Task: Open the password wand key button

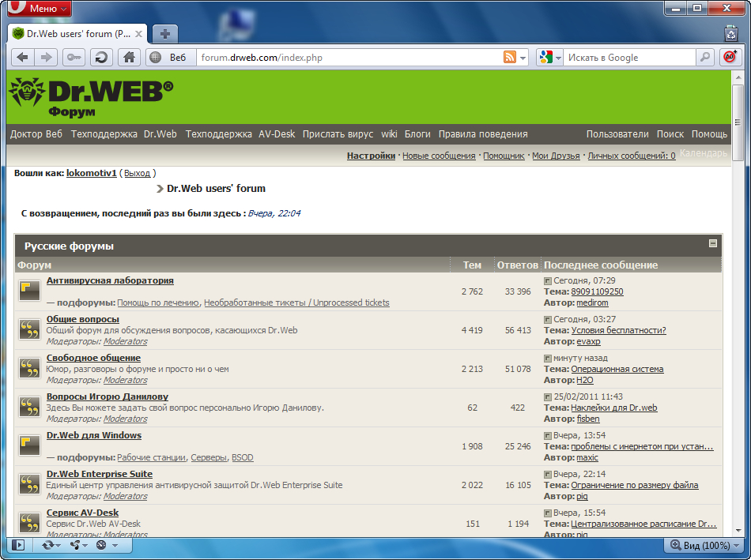Action: point(74,58)
